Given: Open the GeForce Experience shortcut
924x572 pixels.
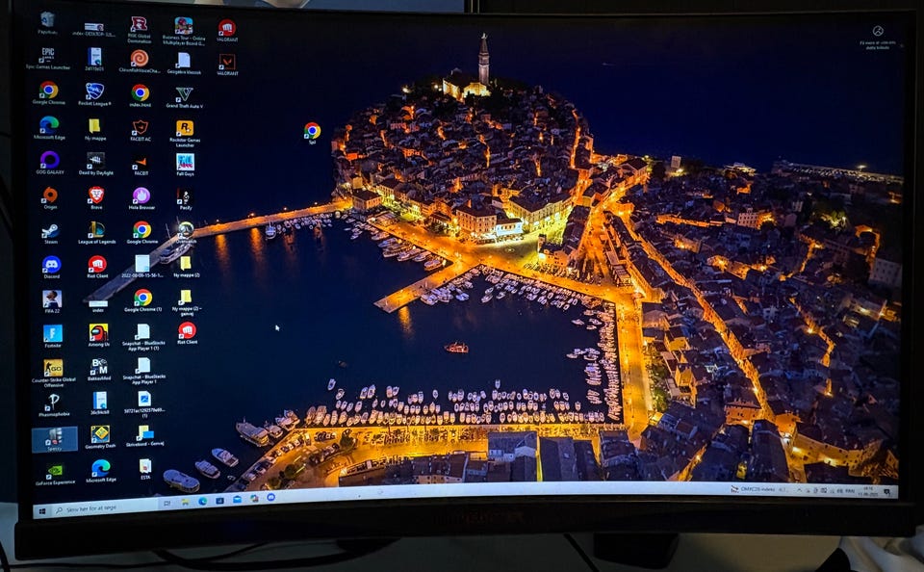Looking at the screenshot, I should (x=56, y=474).
